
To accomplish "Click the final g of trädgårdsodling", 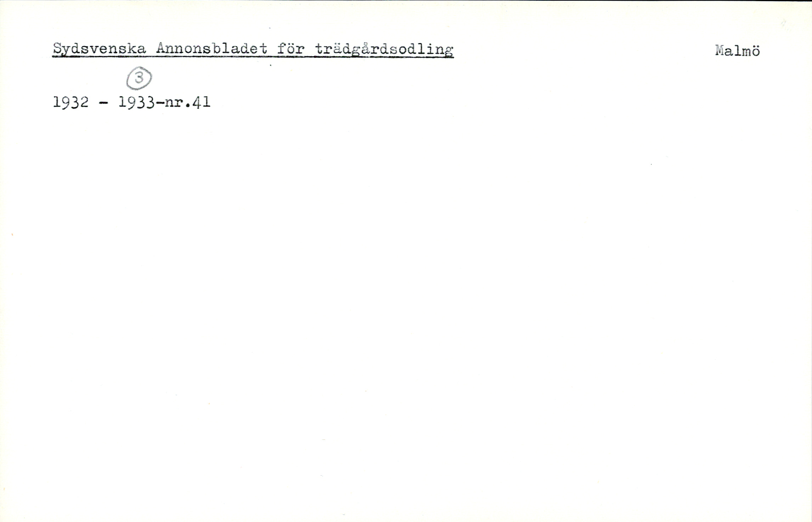I will click(x=449, y=50).
